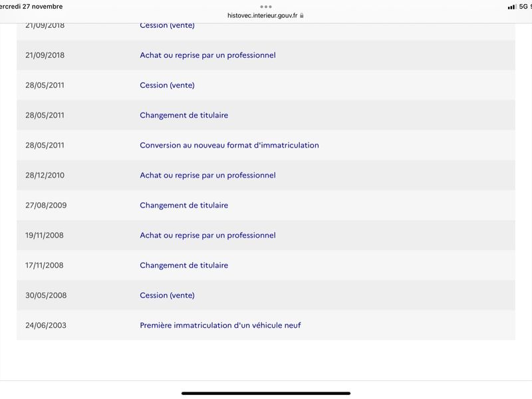Open Changement de titulaire dated 28/05/2011
Viewport: 532px width, 399px height.
[x=184, y=115]
